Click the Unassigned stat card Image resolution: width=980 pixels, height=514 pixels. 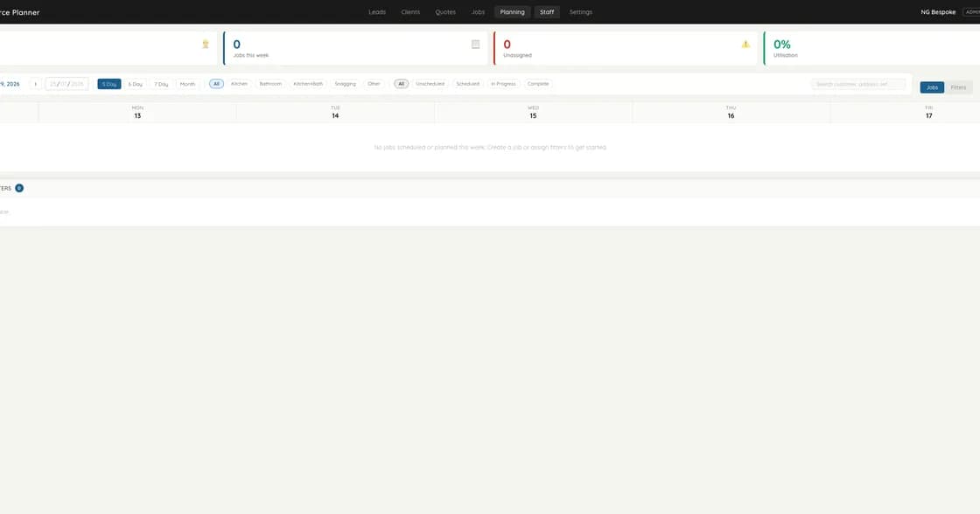pyautogui.click(x=626, y=48)
